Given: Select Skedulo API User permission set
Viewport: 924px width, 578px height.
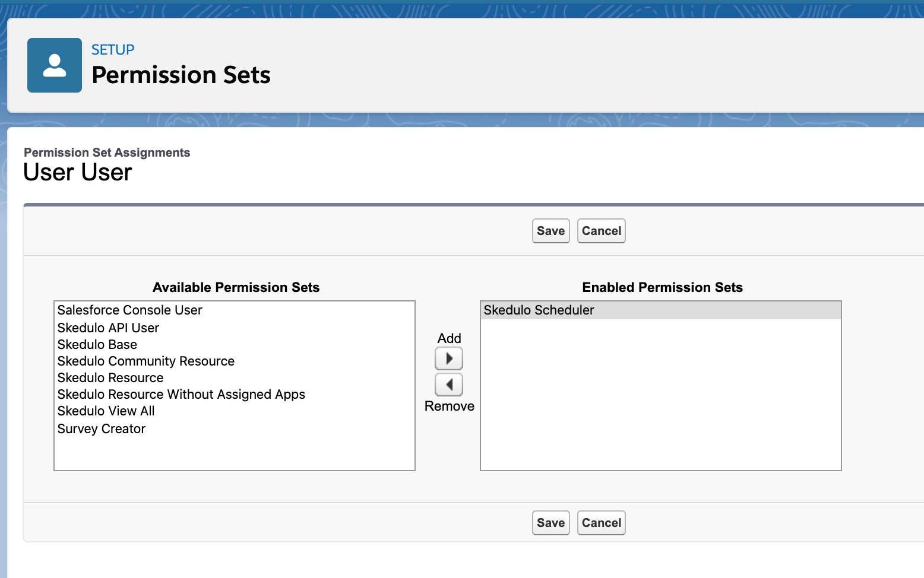Looking at the screenshot, I should coord(108,328).
